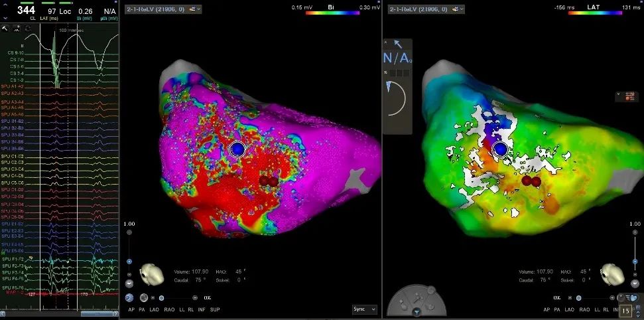Click the blue catheter tip marker on LAT map

point(501,149)
